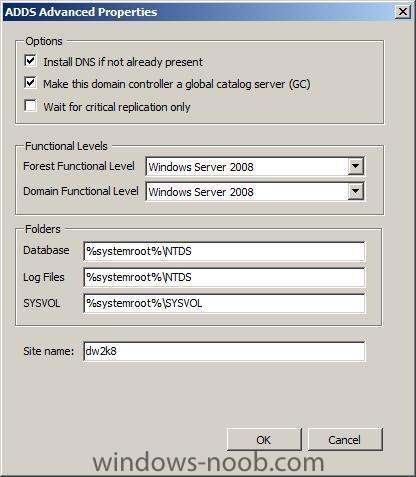This screenshot has height=477, width=416.
Task: Select the Forest Functional Level Windows Server 2008 value
Action: coord(247,166)
